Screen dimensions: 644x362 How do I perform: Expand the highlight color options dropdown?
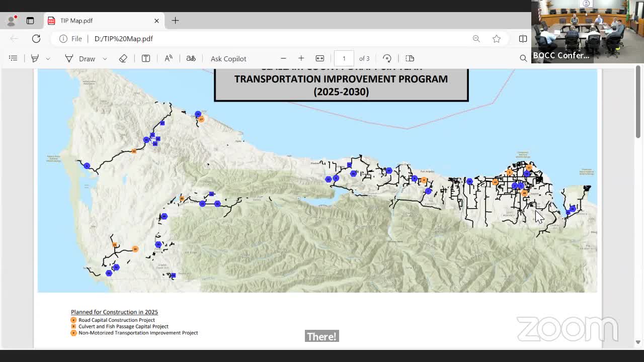[x=48, y=59]
